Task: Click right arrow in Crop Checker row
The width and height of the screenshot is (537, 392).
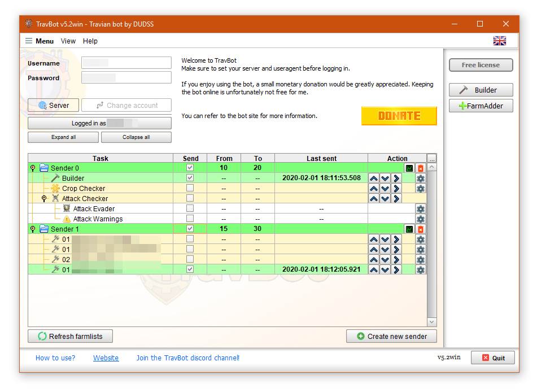Action: click(396, 189)
